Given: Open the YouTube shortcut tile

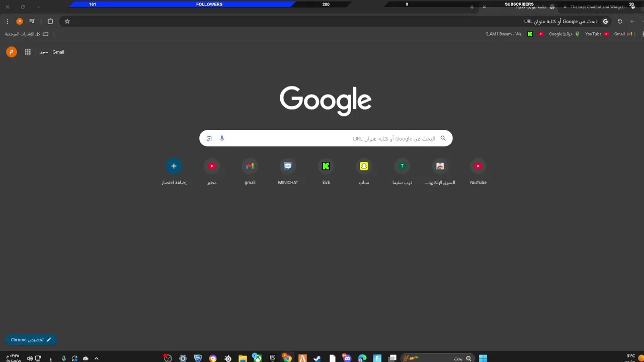Looking at the screenshot, I should [x=478, y=172].
